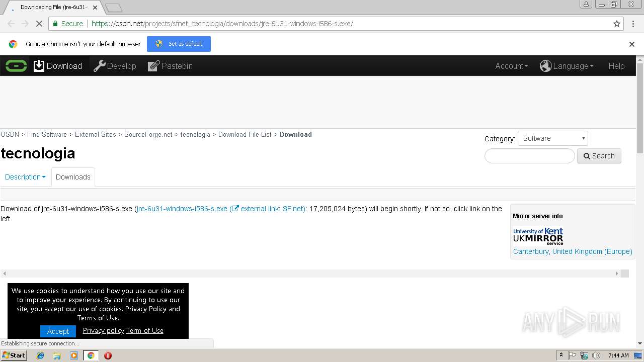Click the Secure padlock site info
The image size is (644, 362).
[67, 24]
